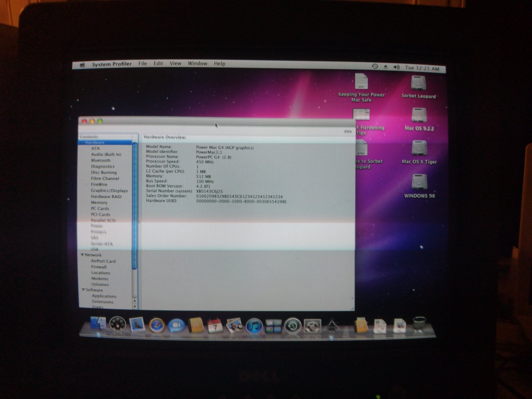
Task: Open Time Machine Dock icon
Action: click(x=293, y=326)
